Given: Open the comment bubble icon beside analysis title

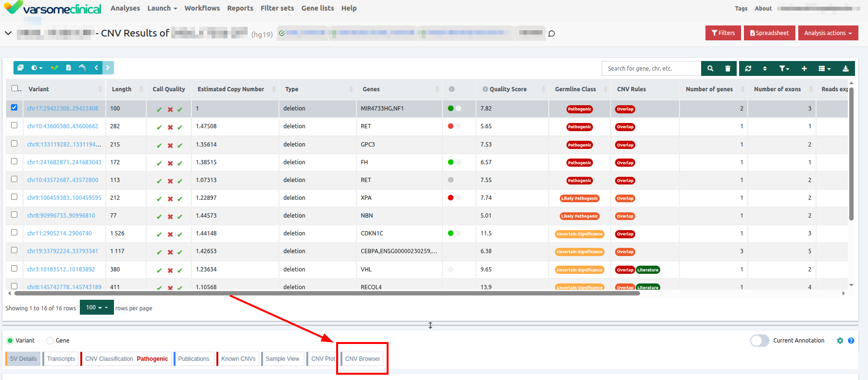Looking at the screenshot, I should click(552, 34).
